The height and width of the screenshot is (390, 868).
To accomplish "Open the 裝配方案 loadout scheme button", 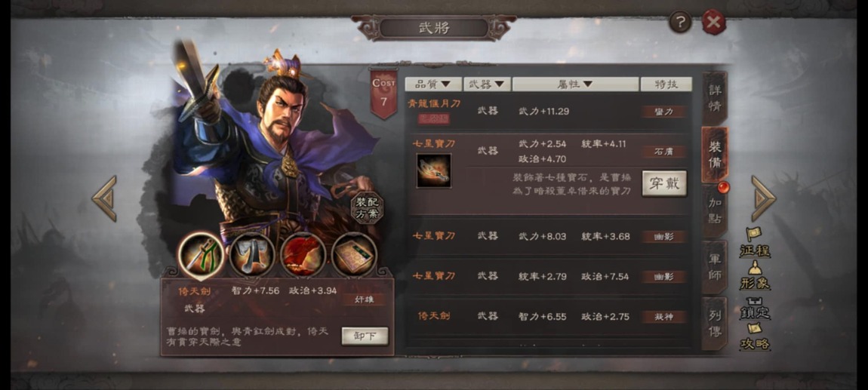I will point(367,207).
